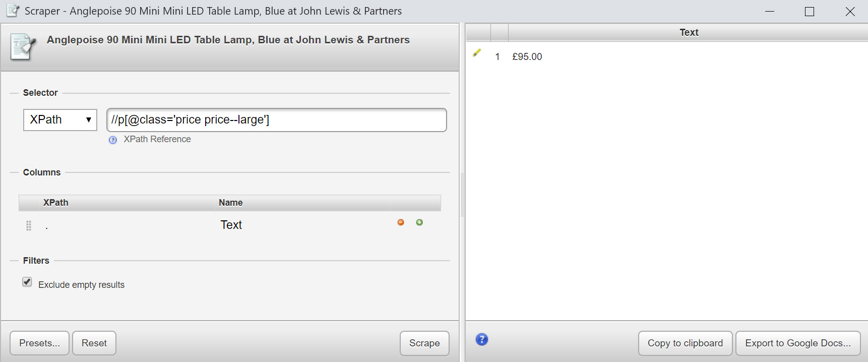The width and height of the screenshot is (868, 362).
Task: Click the Scraper app icon in title bar
Action: tap(13, 11)
